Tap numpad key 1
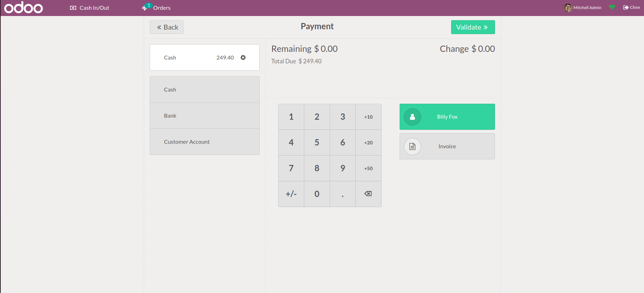Screen dimensions: 644x293 tap(291, 117)
